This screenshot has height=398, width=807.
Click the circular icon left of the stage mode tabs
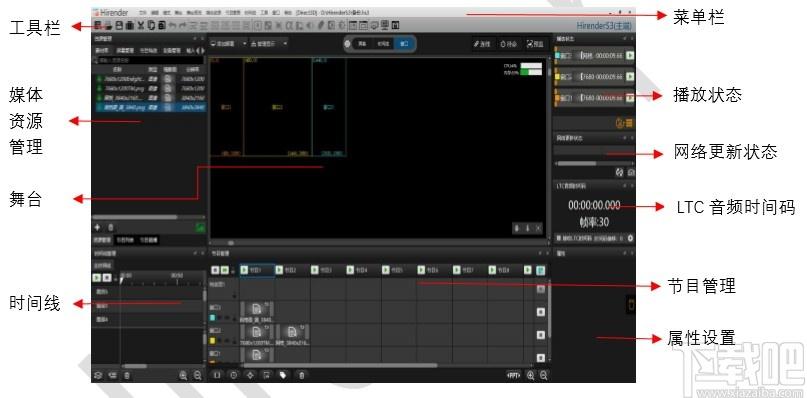tap(347, 44)
